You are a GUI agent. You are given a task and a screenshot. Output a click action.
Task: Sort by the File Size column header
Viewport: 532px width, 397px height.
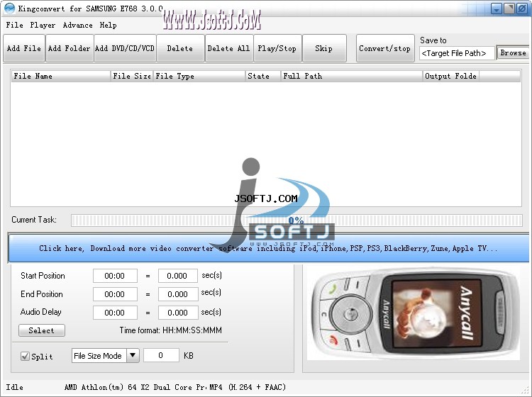pyautogui.click(x=132, y=76)
